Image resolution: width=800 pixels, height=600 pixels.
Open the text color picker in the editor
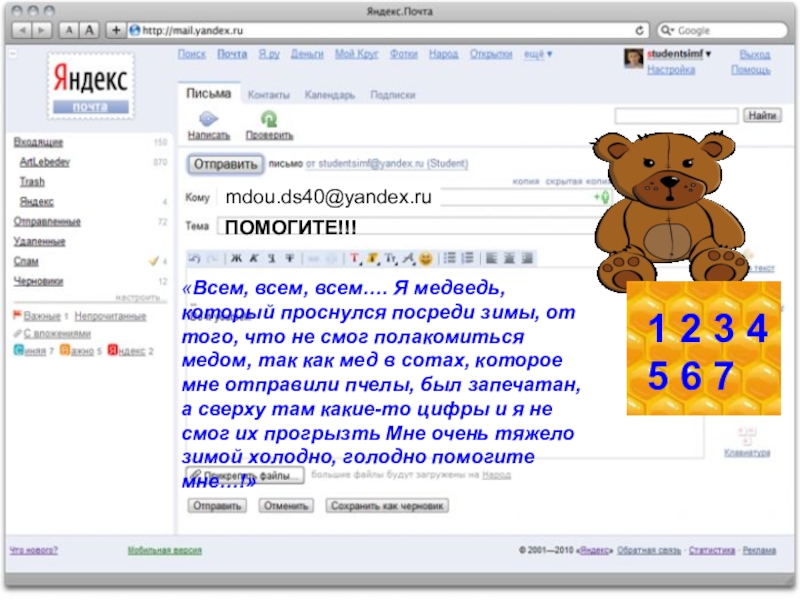355,258
